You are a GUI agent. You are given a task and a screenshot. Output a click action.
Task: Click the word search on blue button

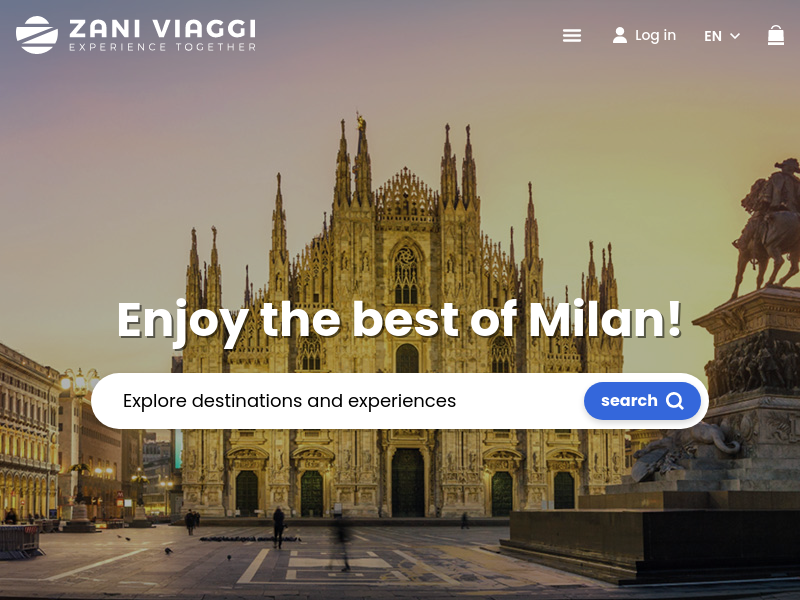click(629, 401)
